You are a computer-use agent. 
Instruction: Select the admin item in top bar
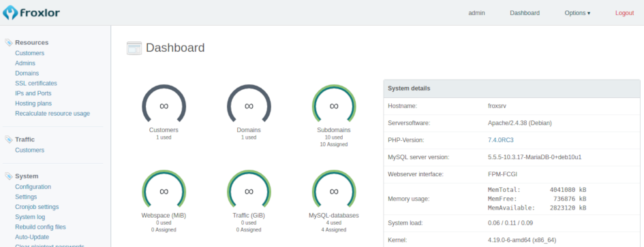[x=476, y=13]
